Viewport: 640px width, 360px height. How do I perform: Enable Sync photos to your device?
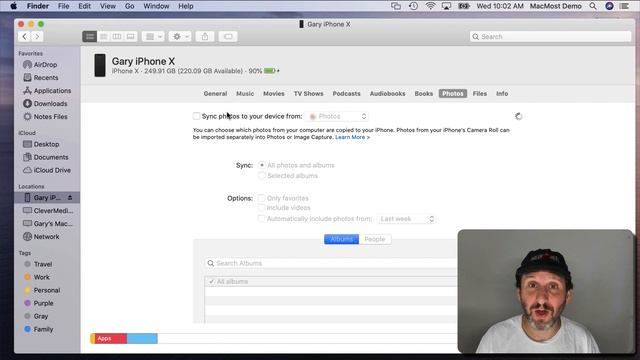(196, 116)
